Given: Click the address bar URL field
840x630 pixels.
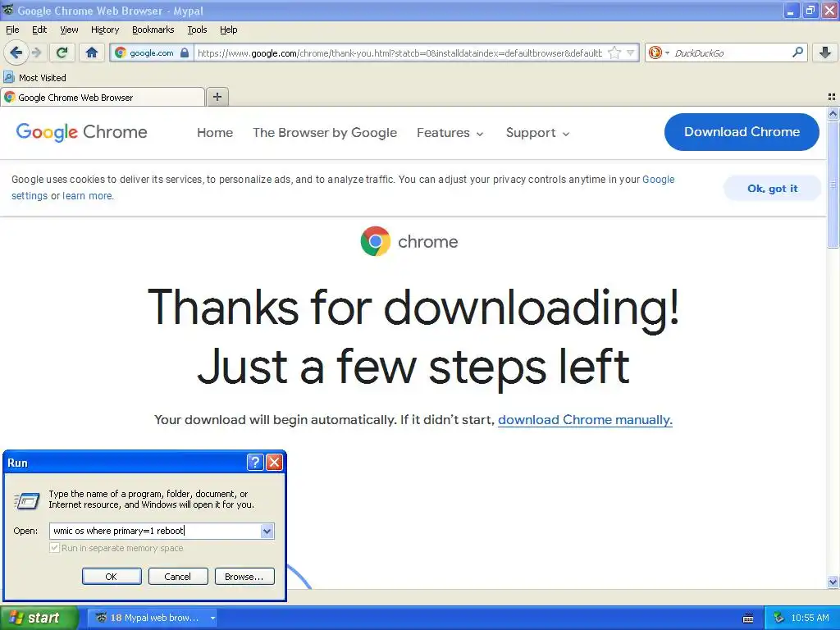Looking at the screenshot, I should pos(399,52).
